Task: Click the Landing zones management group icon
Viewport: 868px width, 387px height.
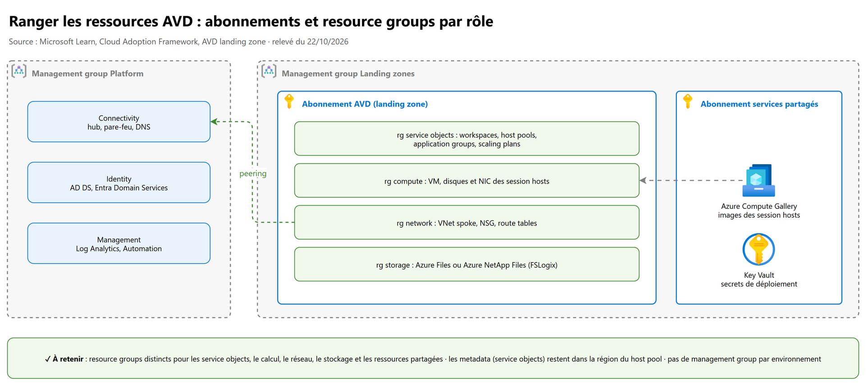Action: [x=269, y=71]
